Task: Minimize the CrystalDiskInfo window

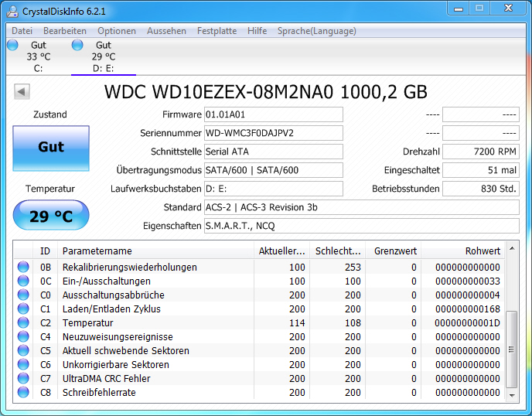Action: pyautogui.click(x=459, y=9)
